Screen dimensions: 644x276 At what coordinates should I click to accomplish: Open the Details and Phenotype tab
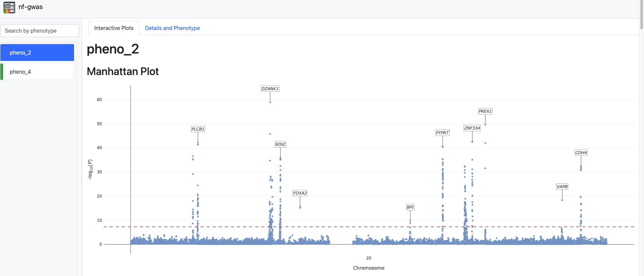[x=172, y=28]
